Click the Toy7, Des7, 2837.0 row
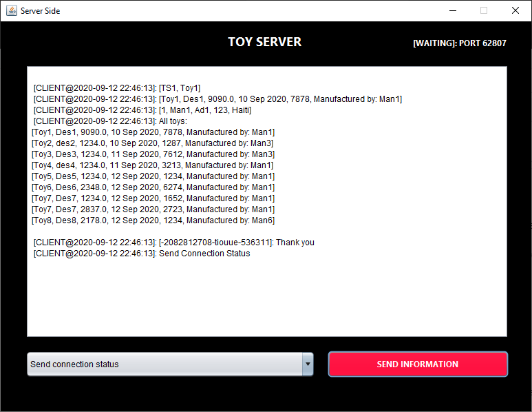 tap(153, 209)
